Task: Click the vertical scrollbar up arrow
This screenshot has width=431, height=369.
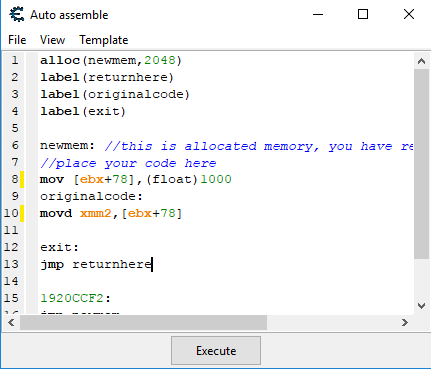Action: click(x=421, y=61)
